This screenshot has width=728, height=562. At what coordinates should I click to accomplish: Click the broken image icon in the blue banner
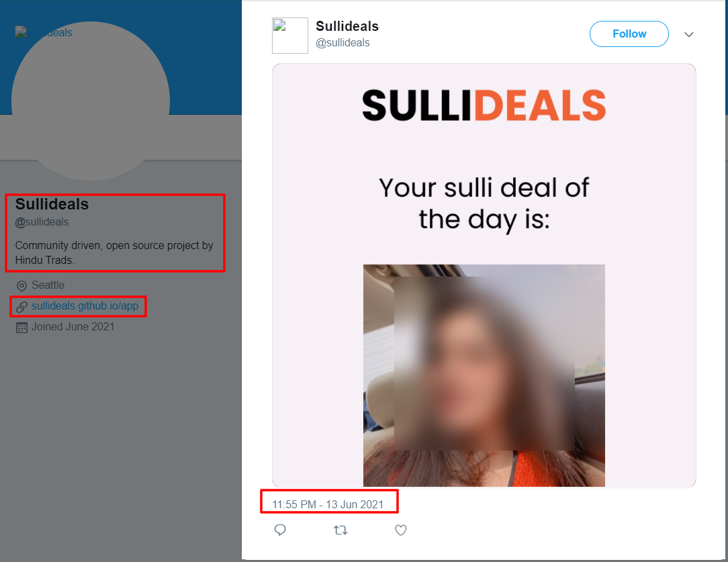pos(20,32)
